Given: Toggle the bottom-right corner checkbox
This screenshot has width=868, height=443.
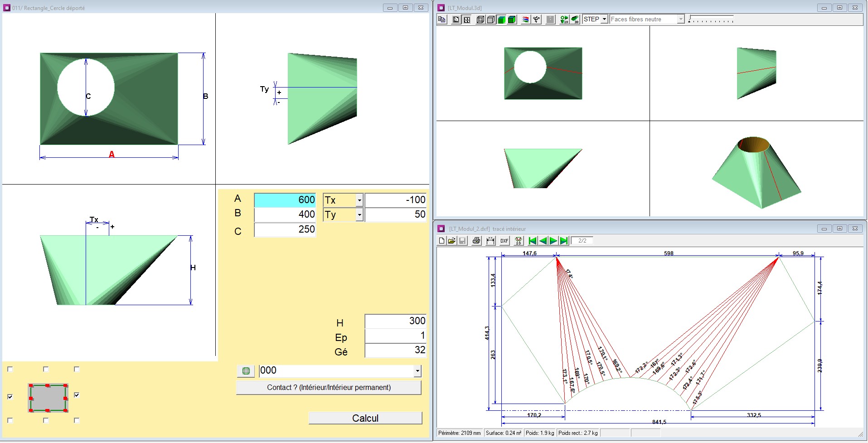Looking at the screenshot, I should (77, 421).
